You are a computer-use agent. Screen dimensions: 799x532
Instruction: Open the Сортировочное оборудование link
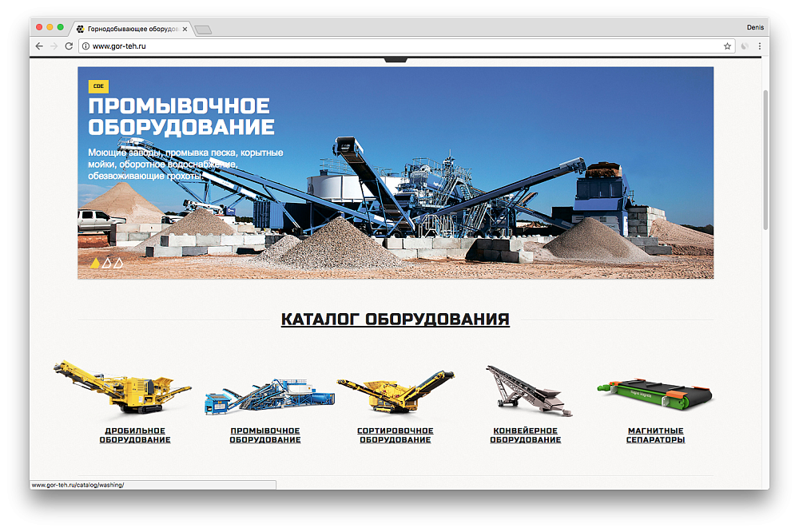coord(396,435)
